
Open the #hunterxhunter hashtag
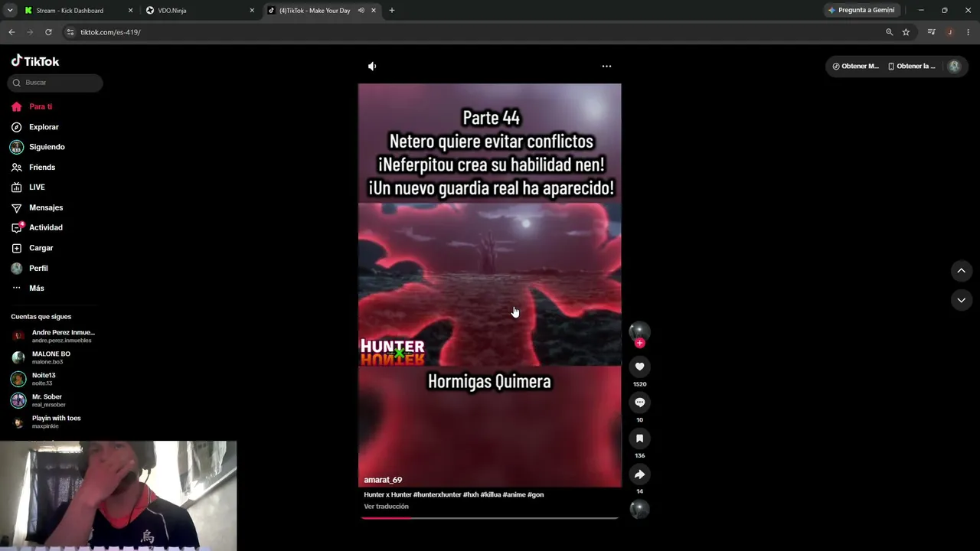[x=437, y=494]
